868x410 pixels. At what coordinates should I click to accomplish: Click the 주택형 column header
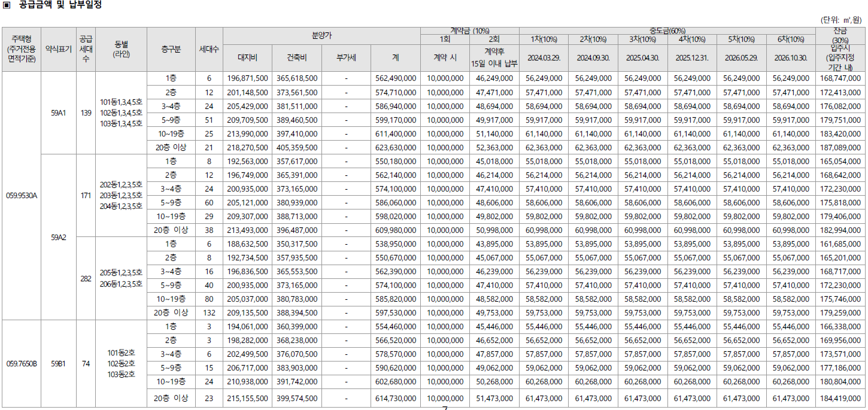[22, 49]
